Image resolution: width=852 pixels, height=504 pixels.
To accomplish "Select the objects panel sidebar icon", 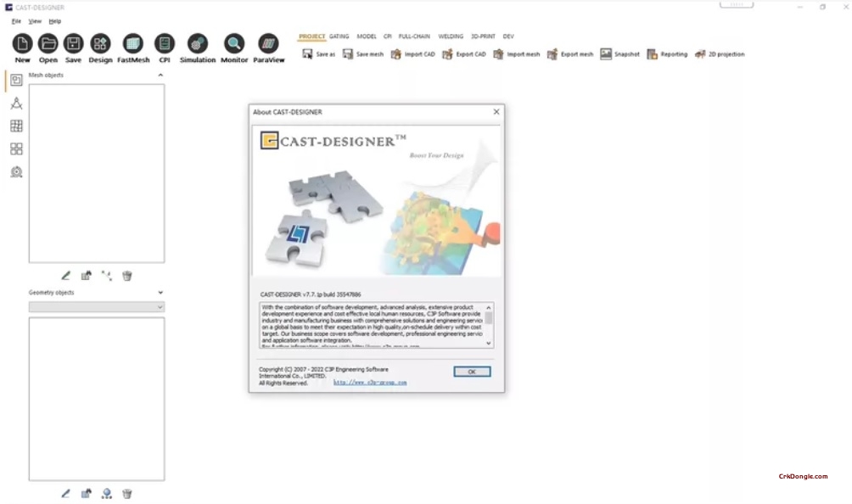I will coord(16,80).
